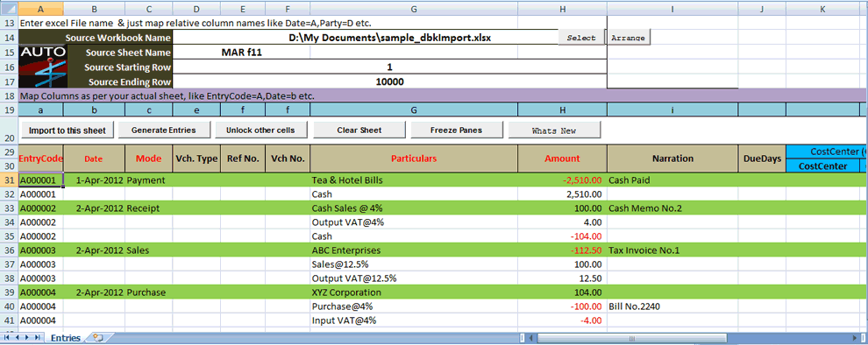The width and height of the screenshot is (868, 345).
Task: Select column G header
Action: pyautogui.click(x=414, y=8)
